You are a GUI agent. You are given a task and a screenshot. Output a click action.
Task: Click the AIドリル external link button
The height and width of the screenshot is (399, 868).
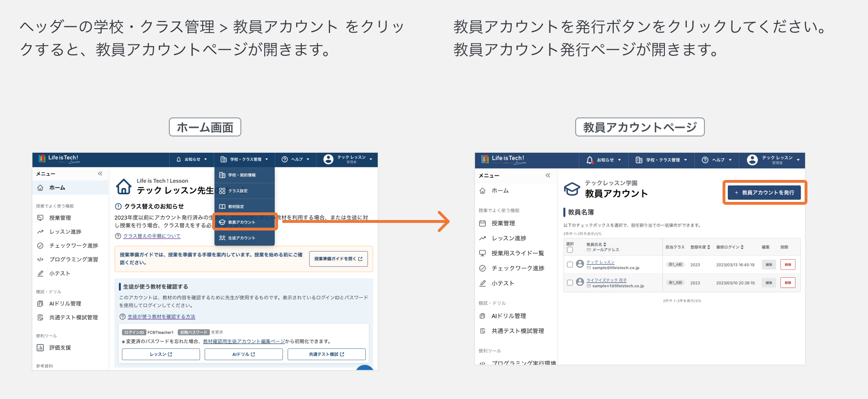tap(244, 354)
